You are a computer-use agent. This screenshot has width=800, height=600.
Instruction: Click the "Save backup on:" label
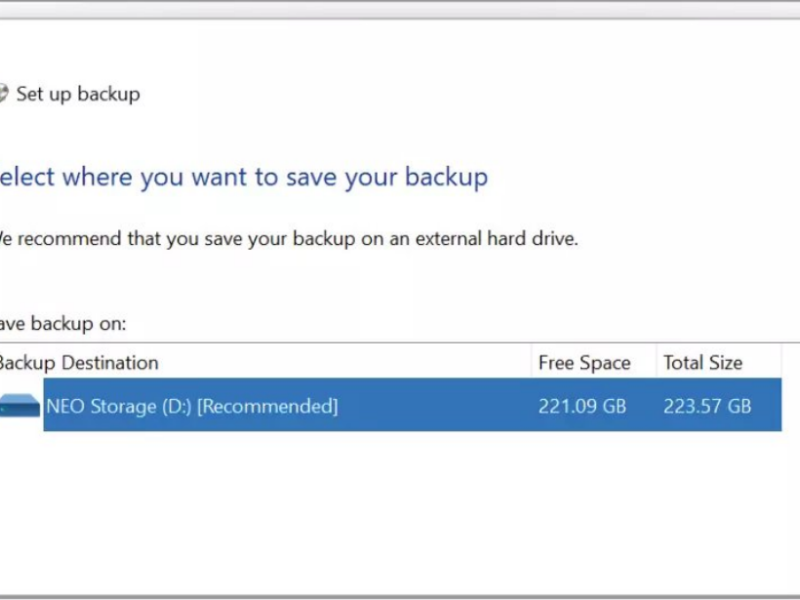pyautogui.click(x=62, y=324)
